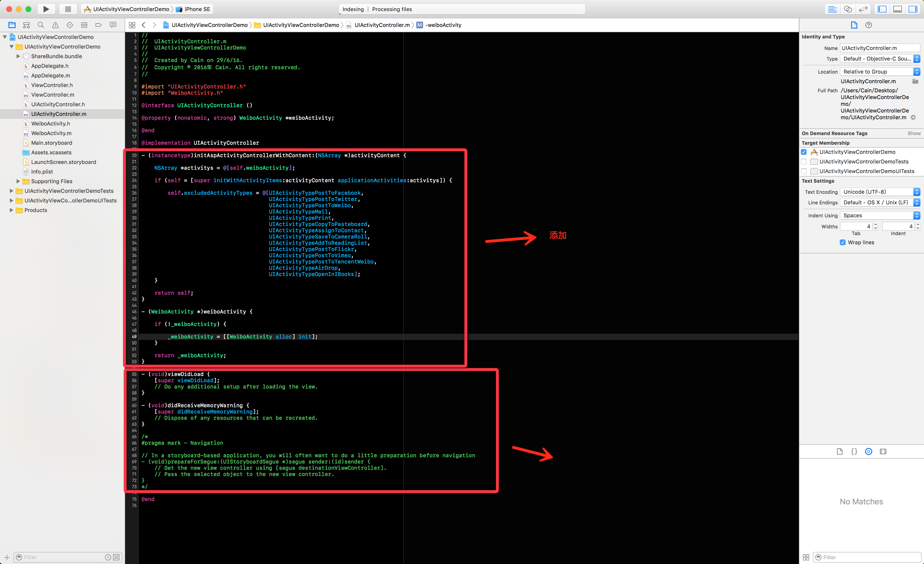924x564 pixels.
Task: Switch to the Assistant editor (overlapping circles)
Action: click(848, 9)
